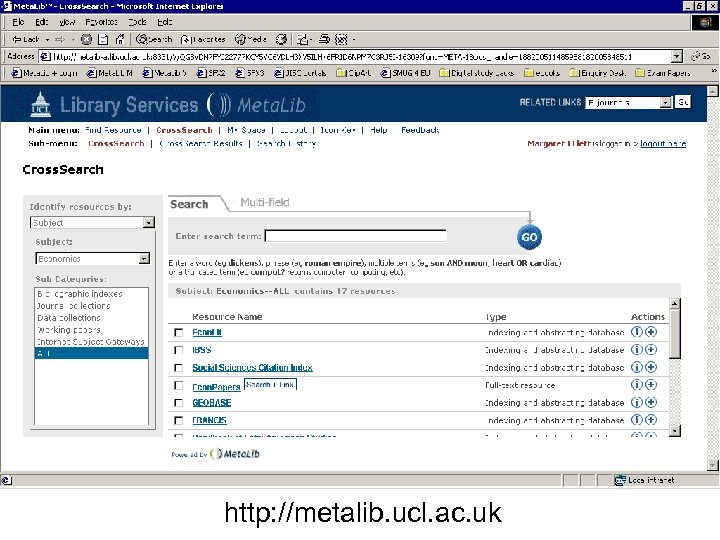
Task: Select the Search tab
Action: click(189, 204)
